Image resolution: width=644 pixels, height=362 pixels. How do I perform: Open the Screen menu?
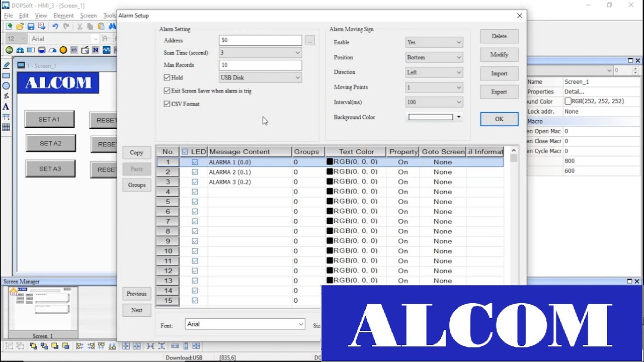click(88, 16)
